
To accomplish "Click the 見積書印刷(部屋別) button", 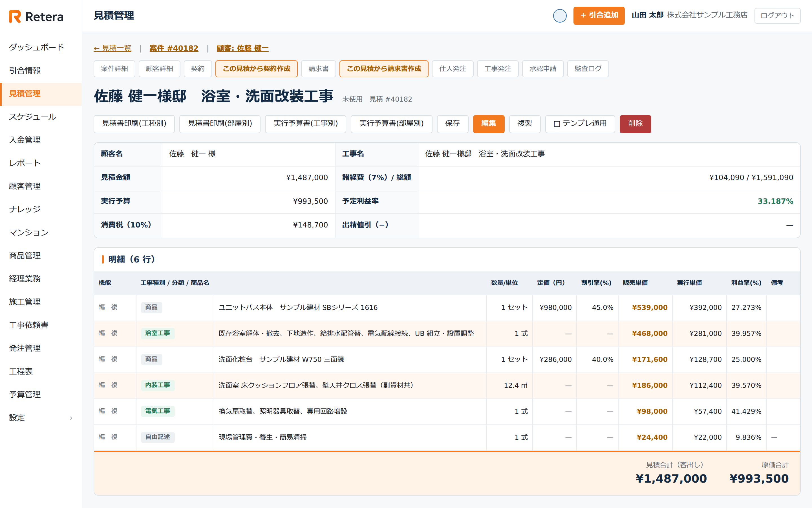I will (x=220, y=124).
